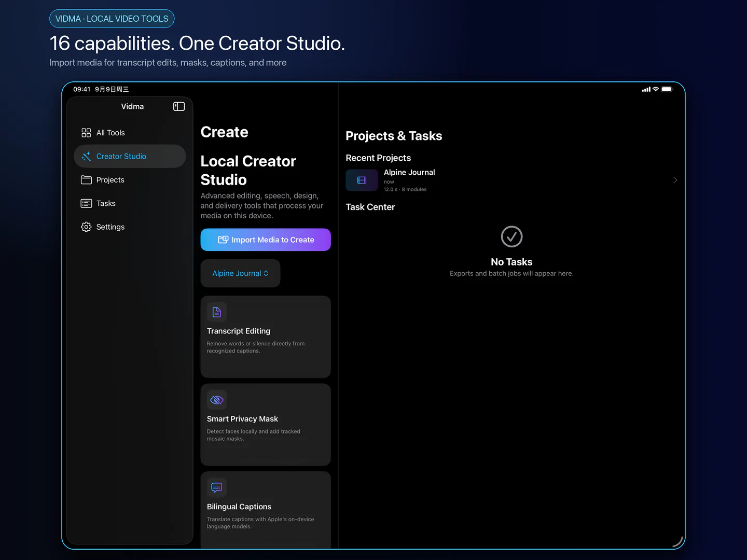Image resolution: width=747 pixels, height=560 pixels.
Task: Click the 'No Tasks' placeholder text
Action: pyautogui.click(x=511, y=262)
